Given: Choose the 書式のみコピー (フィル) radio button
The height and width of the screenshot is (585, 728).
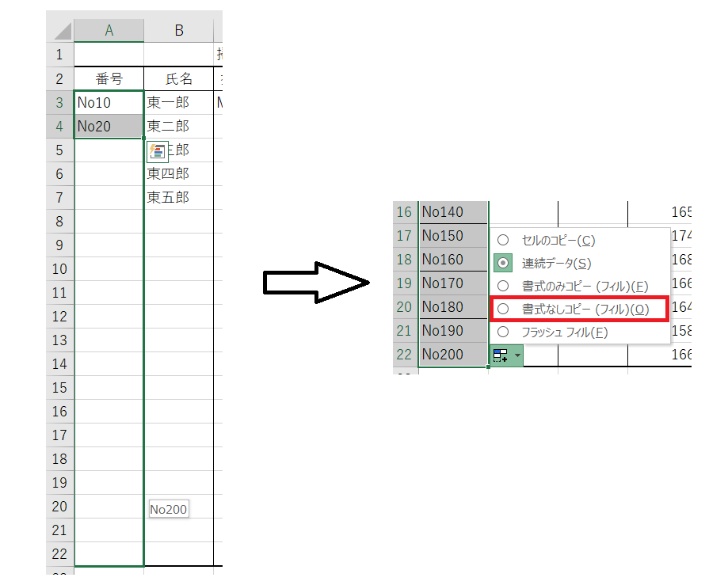Looking at the screenshot, I should pyautogui.click(x=502, y=286).
